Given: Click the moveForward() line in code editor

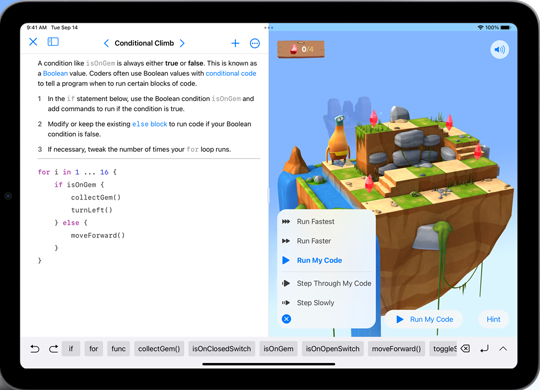Looking at the screenshot, I should tap(98, 235).
